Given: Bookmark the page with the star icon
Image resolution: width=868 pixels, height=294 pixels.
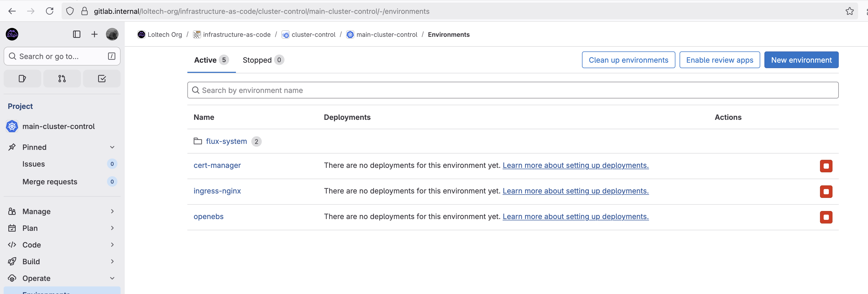Looking at the screenshot, I should click(849, 11).
